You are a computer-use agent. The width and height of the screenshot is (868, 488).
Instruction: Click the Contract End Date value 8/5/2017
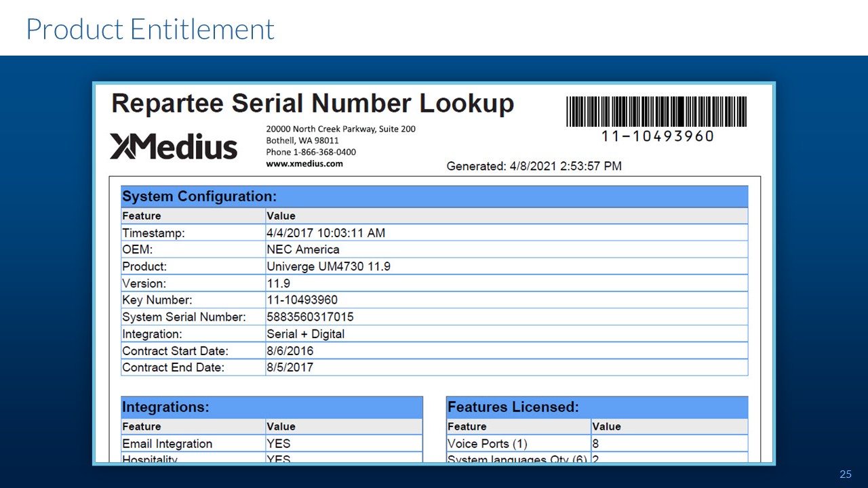click(290, 367)
